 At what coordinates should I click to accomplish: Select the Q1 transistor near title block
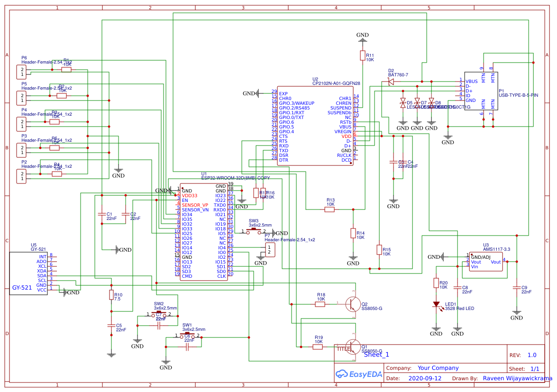352,347
